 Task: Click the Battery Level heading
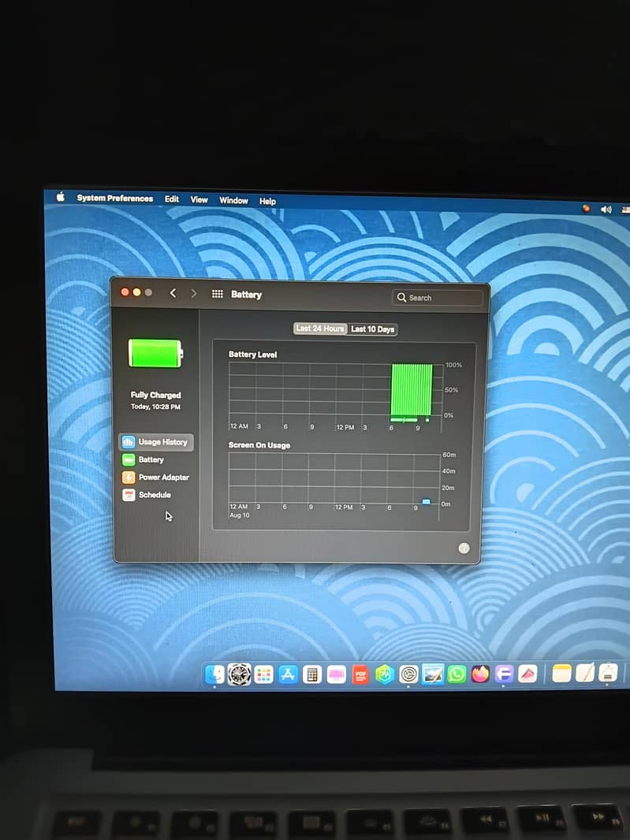pos(252,354)
